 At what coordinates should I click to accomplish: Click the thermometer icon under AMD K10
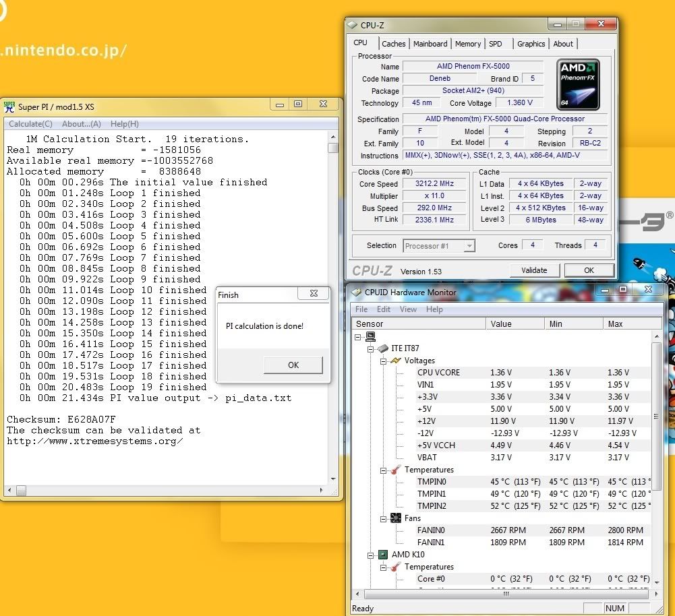point(396,567)
